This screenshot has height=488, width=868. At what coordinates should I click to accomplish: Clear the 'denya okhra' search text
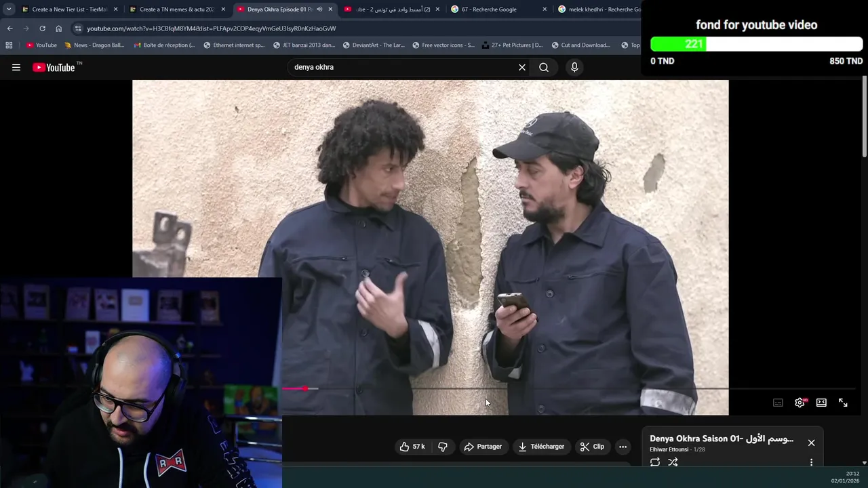[522, 67]
